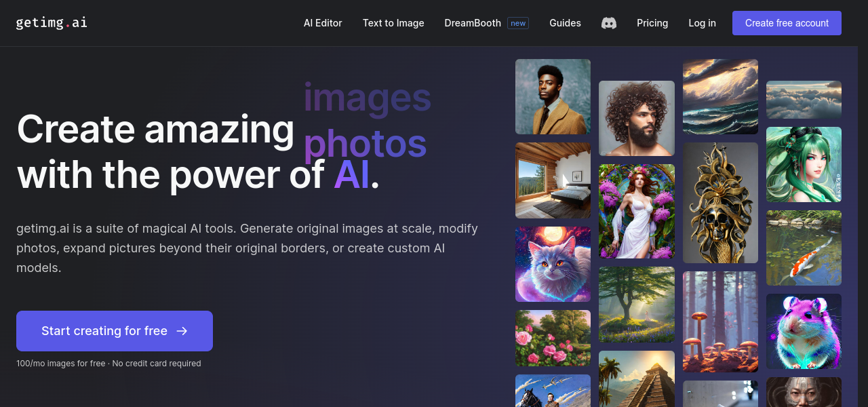Select the curly-haired bearded man image
This screenshot has width=868, height=407.
point(636,118)
